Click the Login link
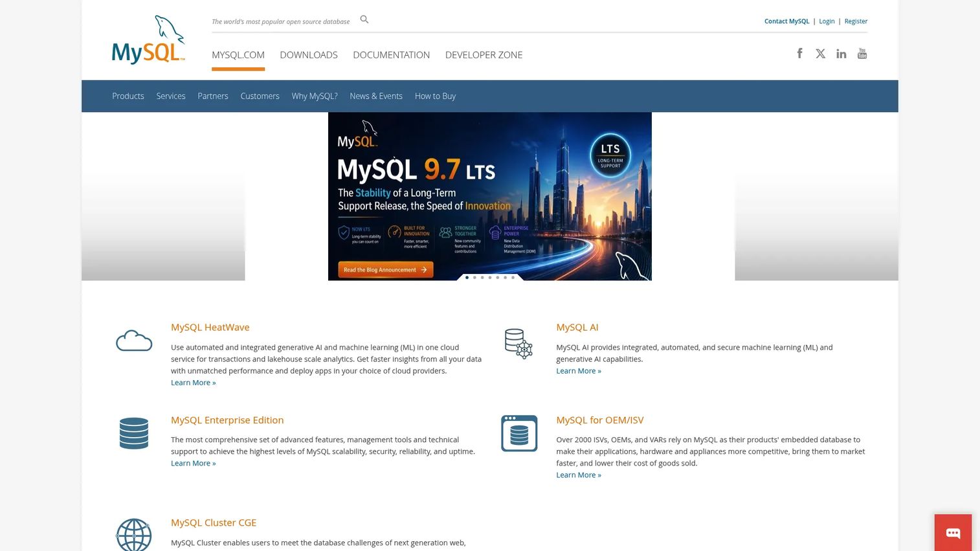This screenshot has width=980, height=551. pyautogui.click(x=827, y=21)
